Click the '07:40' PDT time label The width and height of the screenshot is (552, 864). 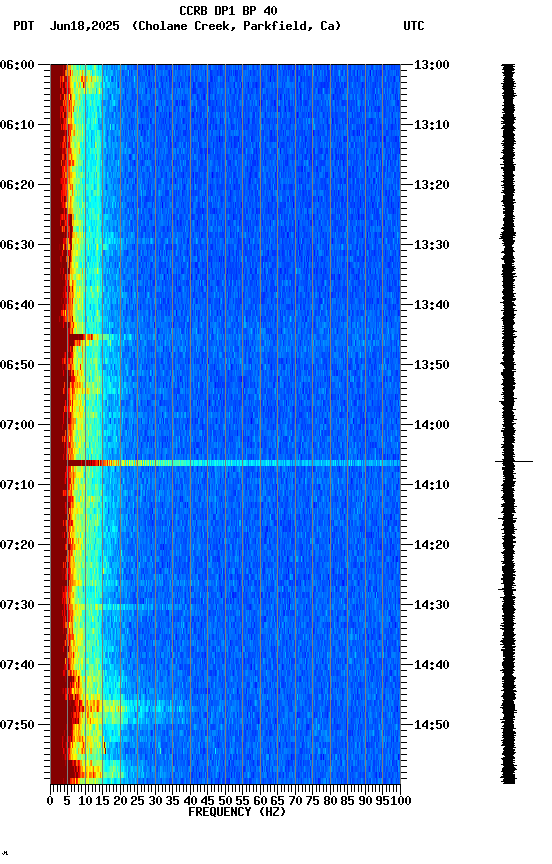point(17,665)
